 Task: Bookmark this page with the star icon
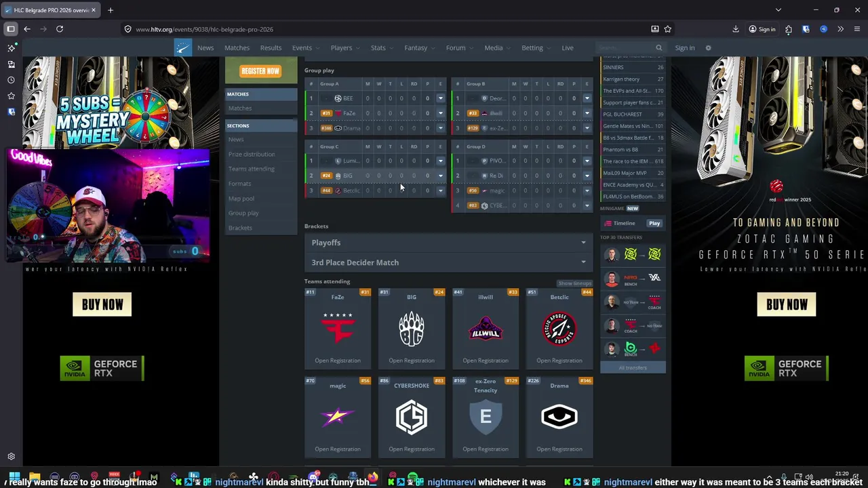pyautogui.click(x=668, y=29)
